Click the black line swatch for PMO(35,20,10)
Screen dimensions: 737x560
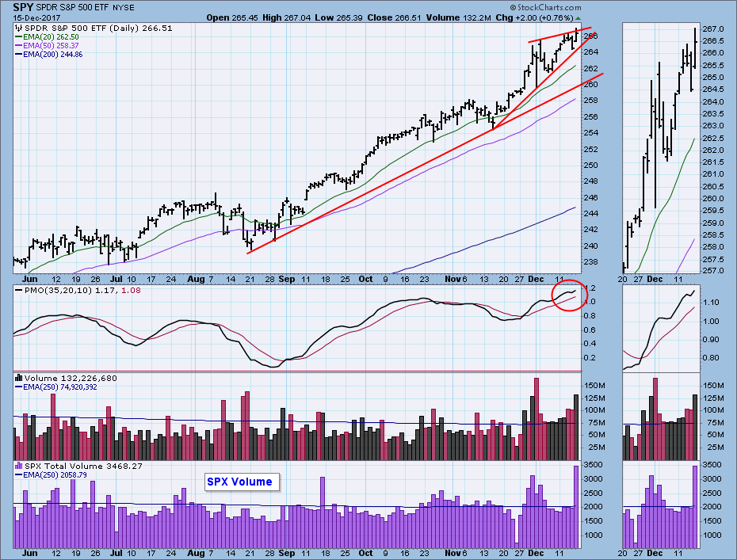click(19, 291)
